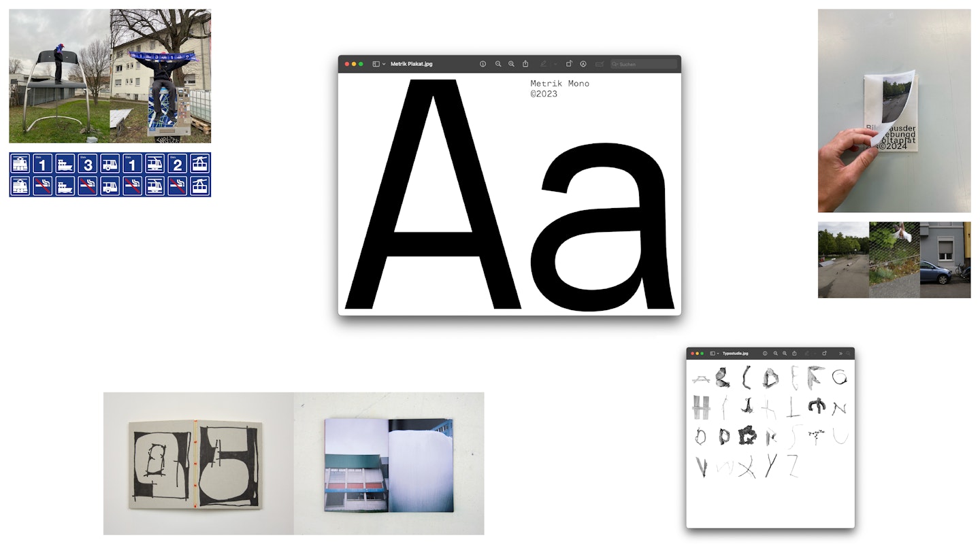Viewport: 980px width, 544px height.
Task: Expand the sidebar view chevron in Typostudie window
Action: point(718,354)
